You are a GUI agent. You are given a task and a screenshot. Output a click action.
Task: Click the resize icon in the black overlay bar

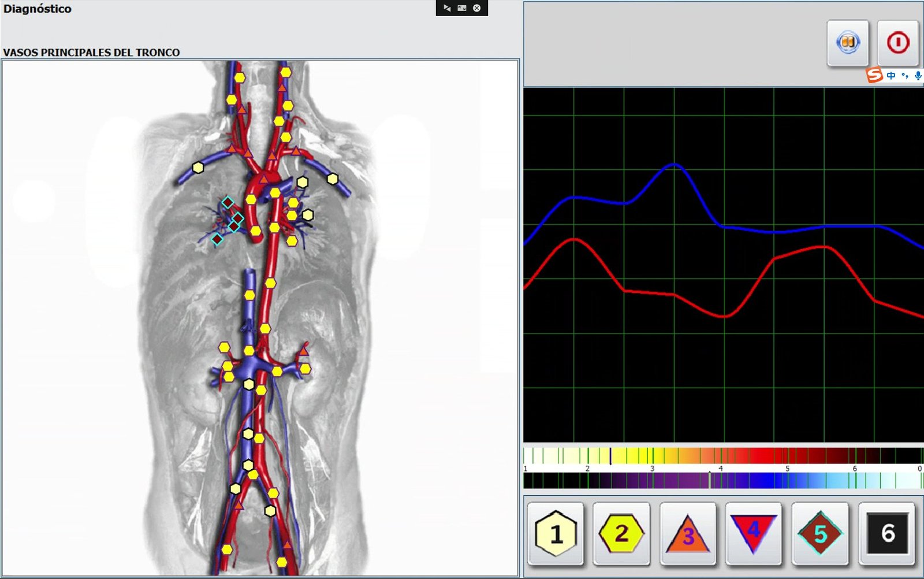pos(462,8)
